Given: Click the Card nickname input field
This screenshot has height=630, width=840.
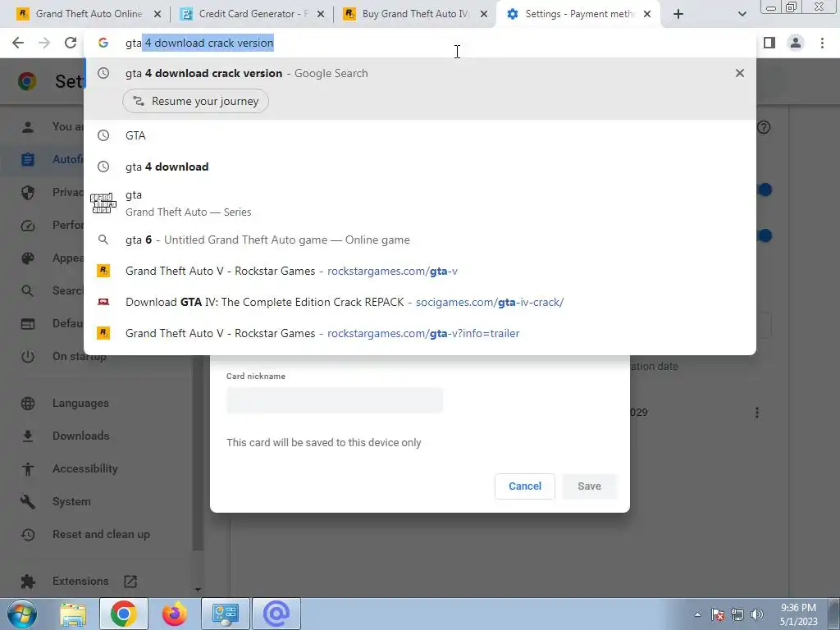Looking at the screenshot, I should point(335,399).
